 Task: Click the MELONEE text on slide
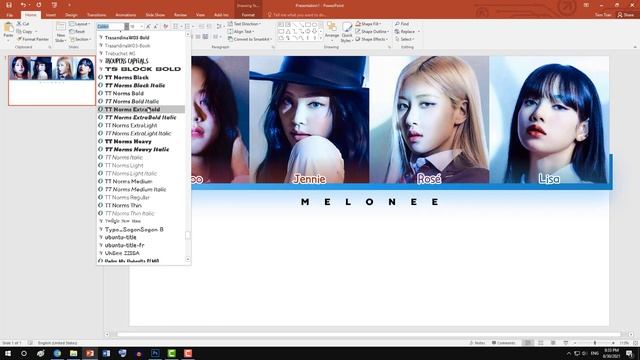click(369, 202)
